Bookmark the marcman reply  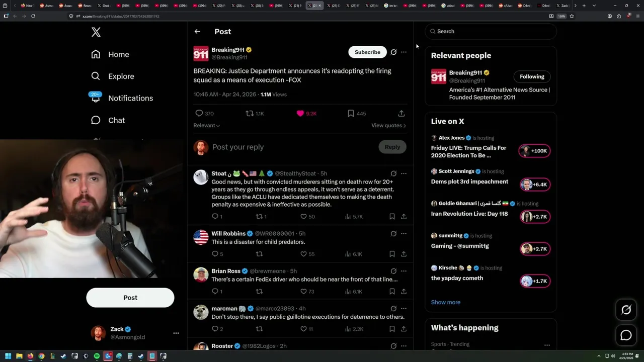(x=392, y=329)
